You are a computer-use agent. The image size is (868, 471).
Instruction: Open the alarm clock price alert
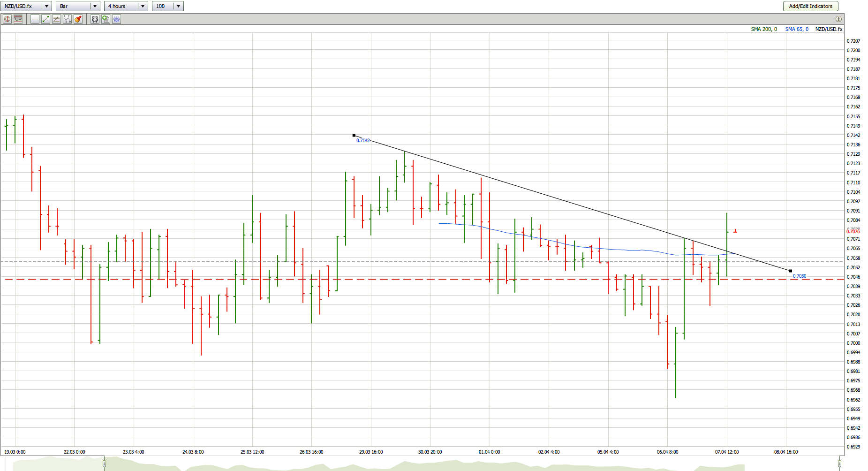coord(95,19)
